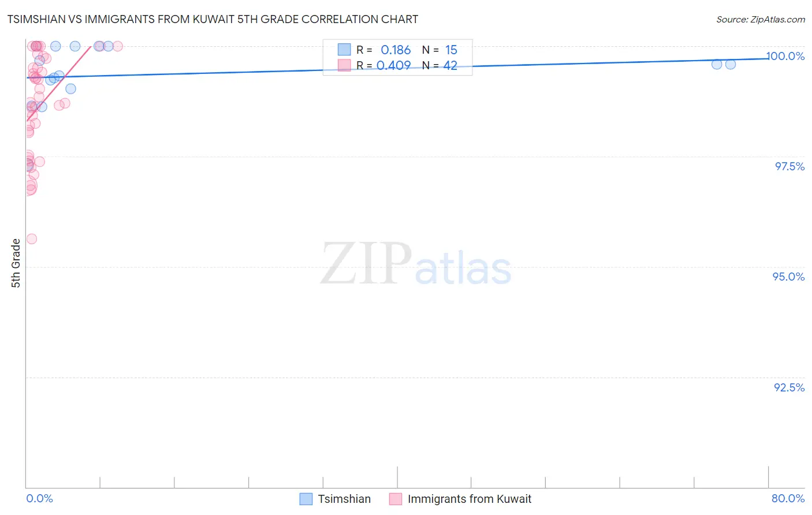Click the 80.0% x-axis label
Image resolution: width=812 pixels, height=515 pixels.
(788, 498)
